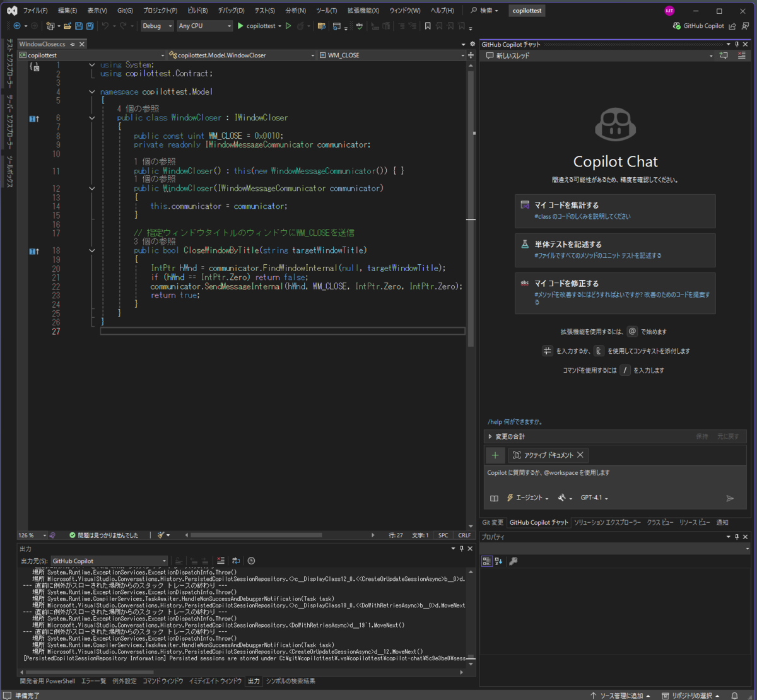Image resolution: width=757 pixels, height=700 pixels.
Task: Click the navigate backward arrow icon
Action: [17, 26]
